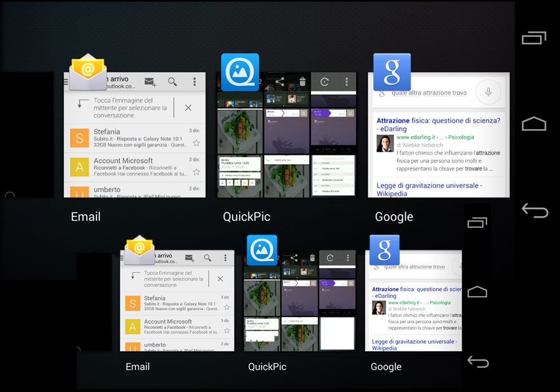Tap the eDarling author photo in the lower Google preview

379,307
